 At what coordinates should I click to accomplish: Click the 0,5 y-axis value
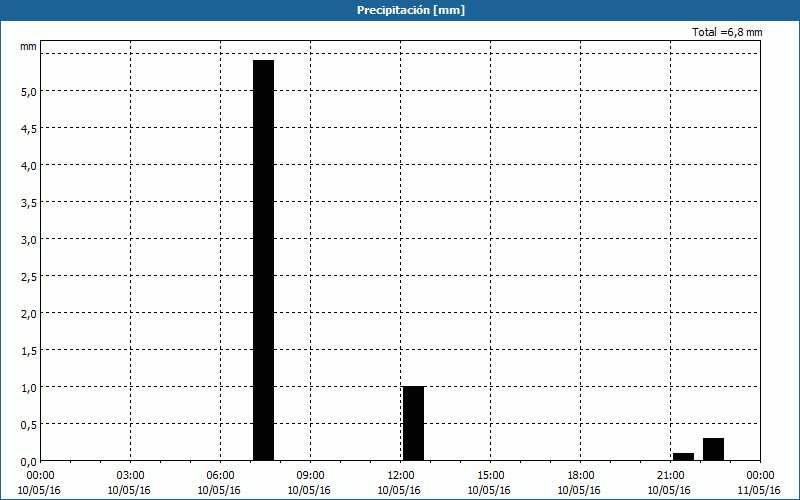(29, 425)
